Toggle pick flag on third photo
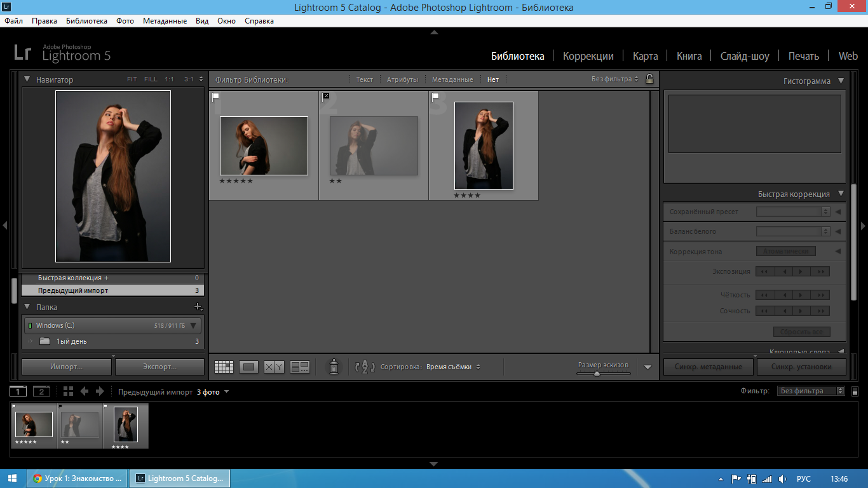The image size is (868, 488). (436, 97)
